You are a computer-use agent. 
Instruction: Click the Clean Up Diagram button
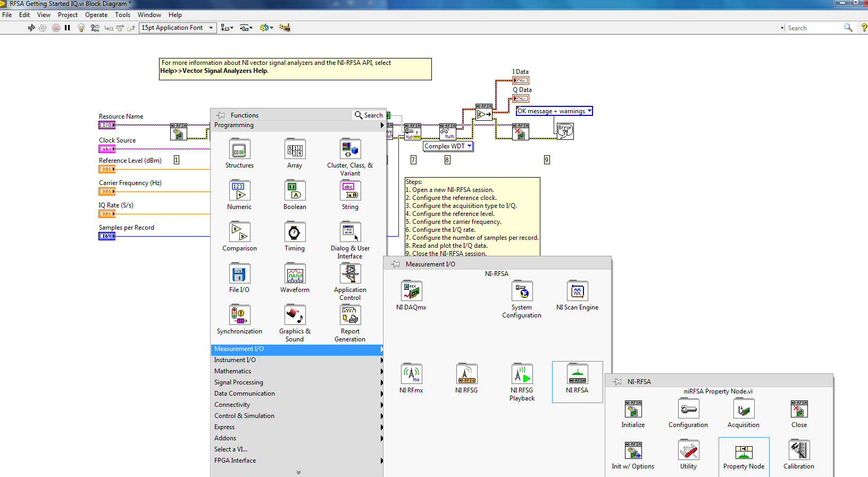[x=285, y=28]
